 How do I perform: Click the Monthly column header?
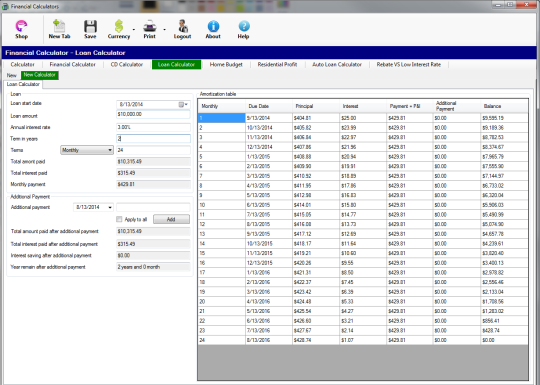[222, 106]
